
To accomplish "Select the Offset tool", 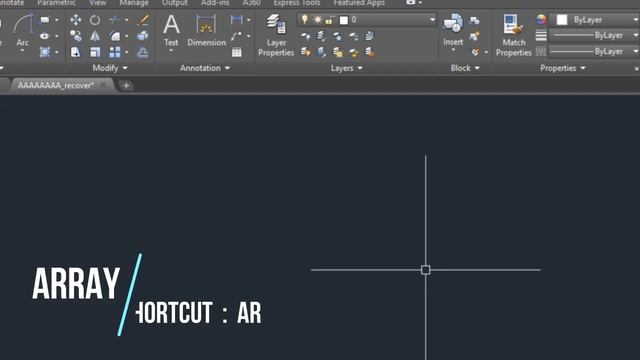I will point(142,52).
